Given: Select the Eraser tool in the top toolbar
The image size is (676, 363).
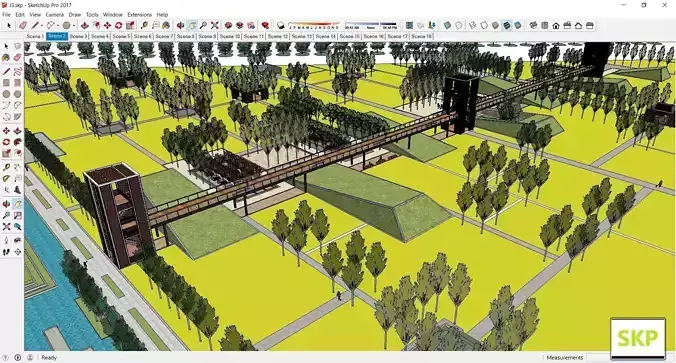Looking at the screenshot, I should point(23,25).
